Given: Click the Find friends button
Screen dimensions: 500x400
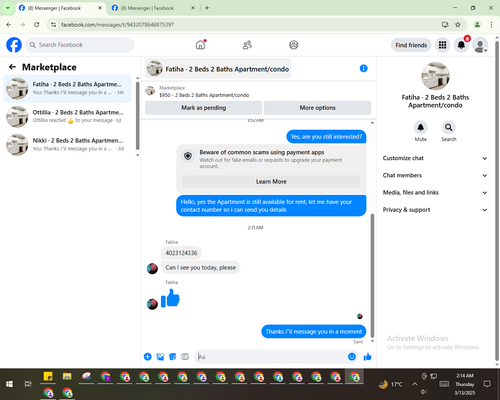Looking at the screenshot, I should (x=411, y=45).
